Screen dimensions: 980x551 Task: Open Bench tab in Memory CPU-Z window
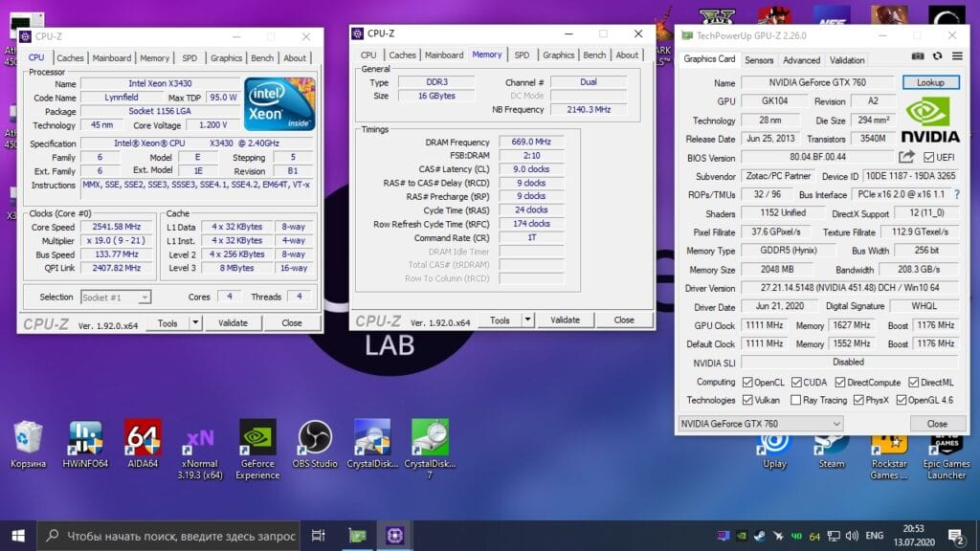tap(594, 55)
